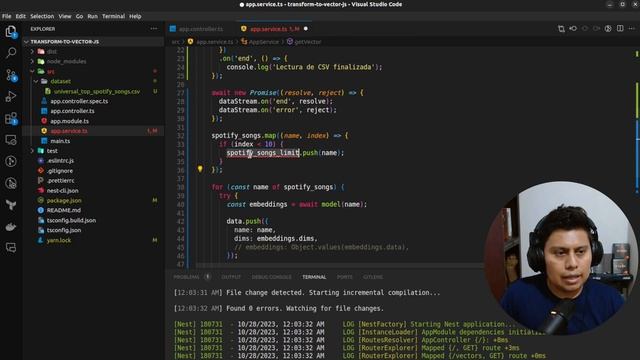This screenshot has width=640, height=360.
Task: Open .gitignore file
Action: point(60,171)
